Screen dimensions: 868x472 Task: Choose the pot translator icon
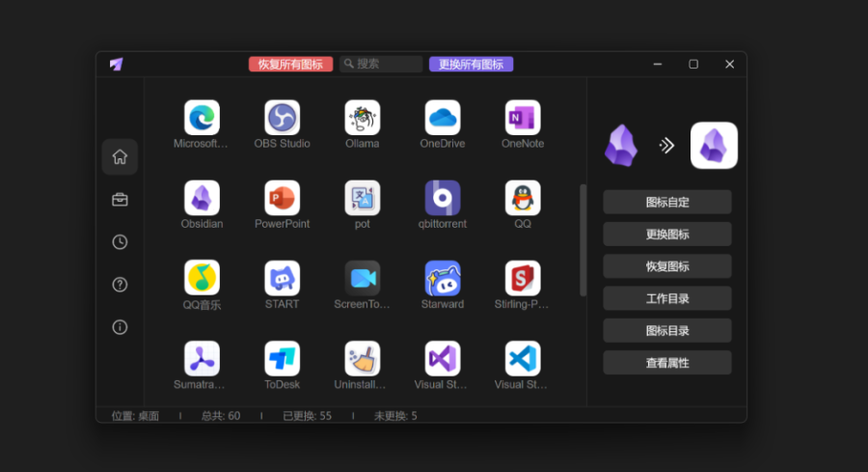tap(362, 198)
